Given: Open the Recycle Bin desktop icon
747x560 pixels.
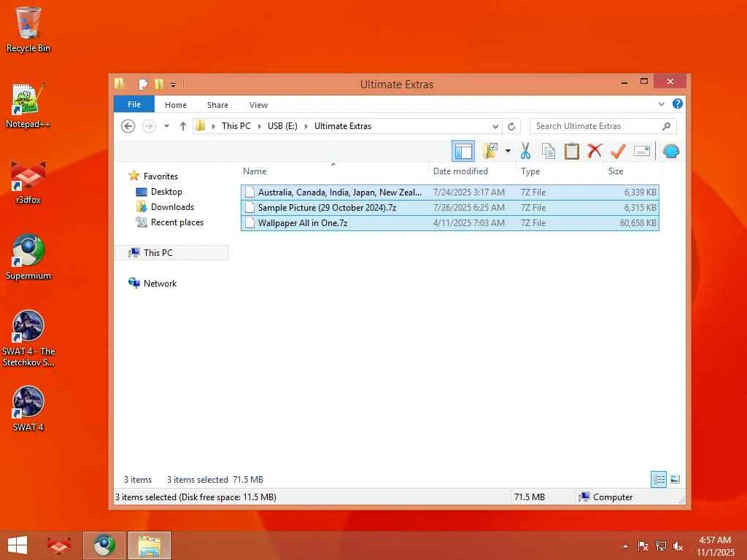Looking at the screenshot, I should [x=28, y=29].
